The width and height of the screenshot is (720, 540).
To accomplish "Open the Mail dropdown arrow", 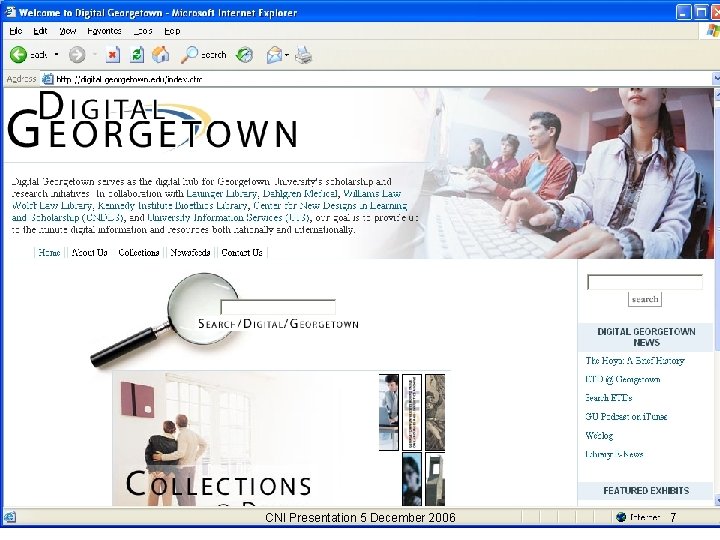I will [287, 55].
